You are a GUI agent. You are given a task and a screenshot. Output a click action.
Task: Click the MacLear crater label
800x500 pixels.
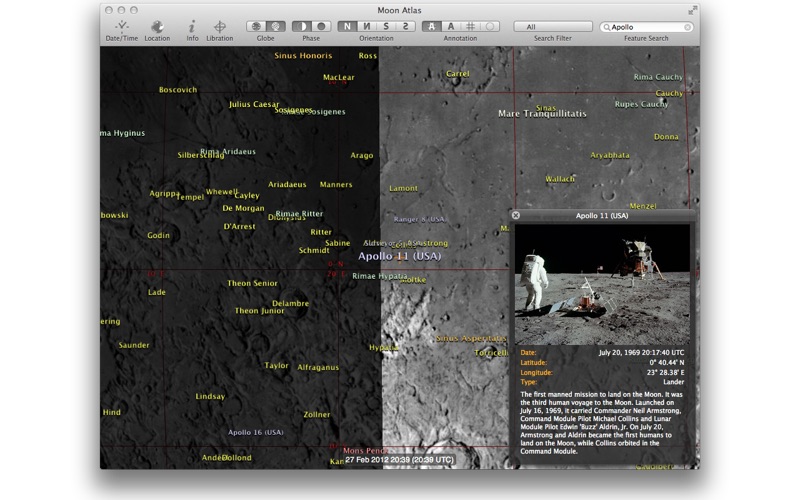pos(338,78)
